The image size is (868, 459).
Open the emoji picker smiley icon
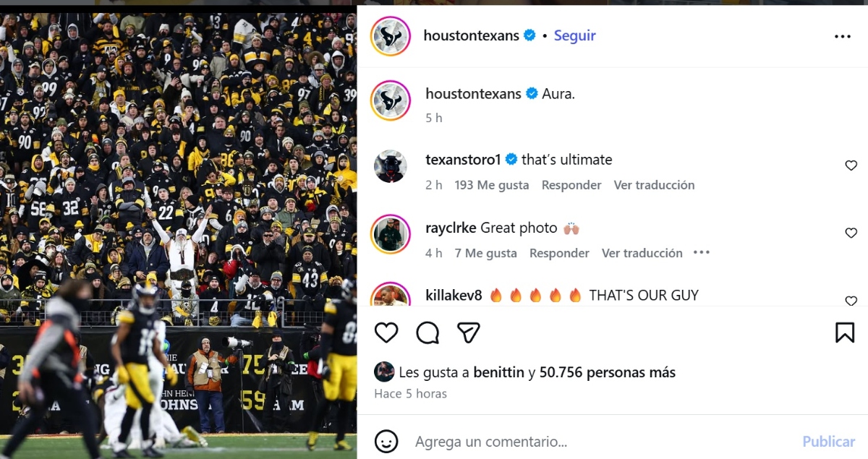(386, 442)
